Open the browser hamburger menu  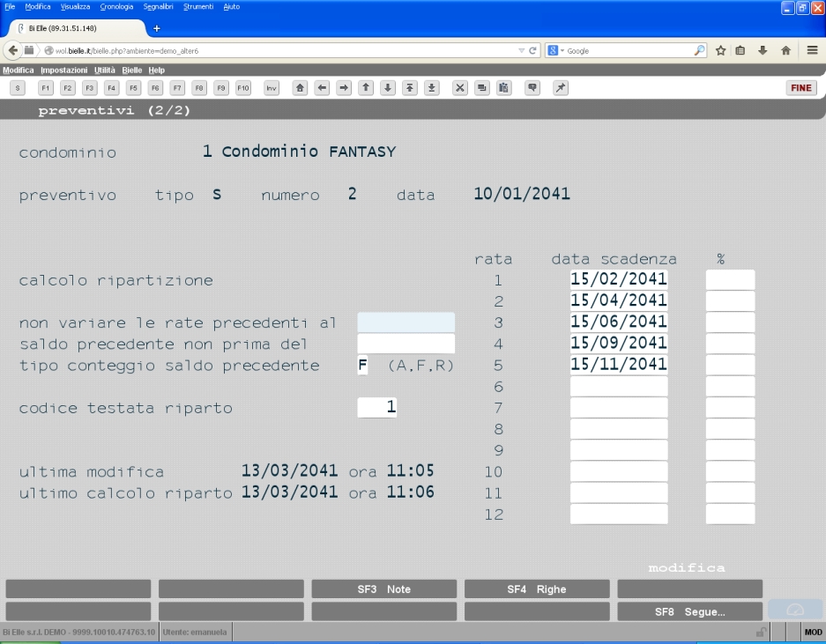tap(812, 50)
